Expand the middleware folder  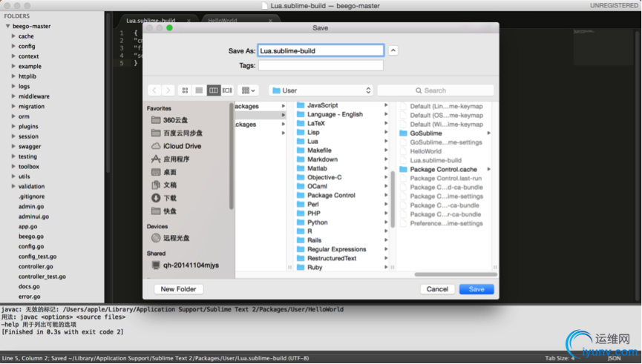coord(13,96)
